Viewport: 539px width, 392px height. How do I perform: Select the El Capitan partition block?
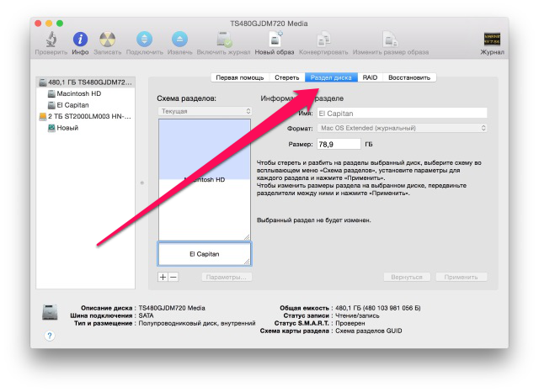[205, 254]
